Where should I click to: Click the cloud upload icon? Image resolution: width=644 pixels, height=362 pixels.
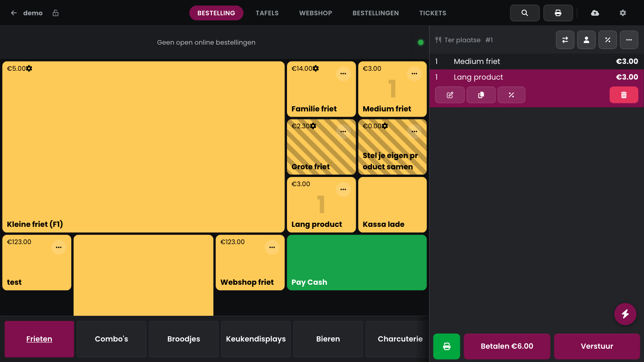595,13
